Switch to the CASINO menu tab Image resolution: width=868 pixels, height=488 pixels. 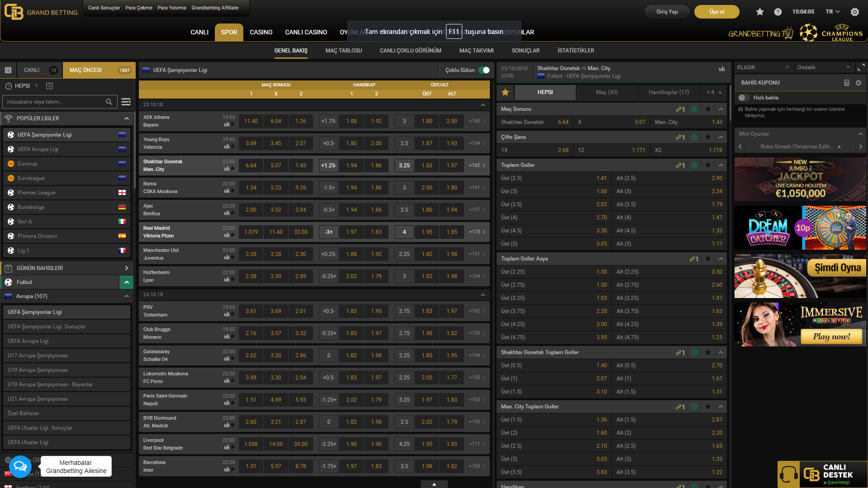[x=261, y=32]
